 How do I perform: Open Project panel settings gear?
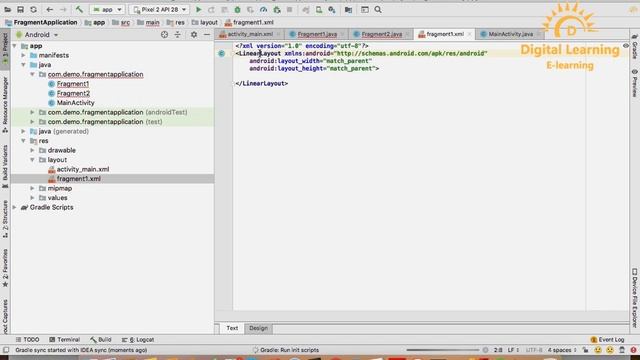(194, 35)
